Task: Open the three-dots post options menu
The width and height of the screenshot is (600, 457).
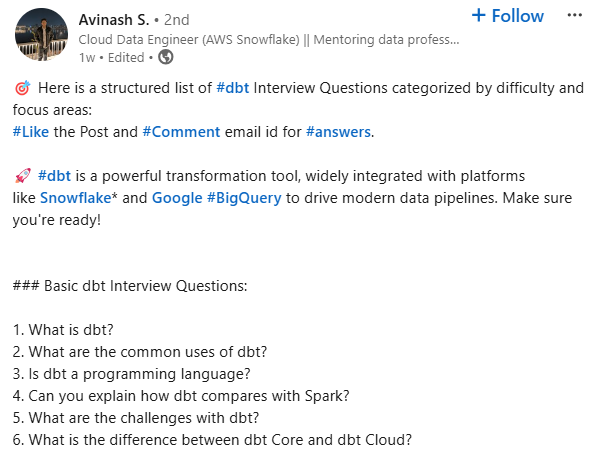Action: [573, 16]
